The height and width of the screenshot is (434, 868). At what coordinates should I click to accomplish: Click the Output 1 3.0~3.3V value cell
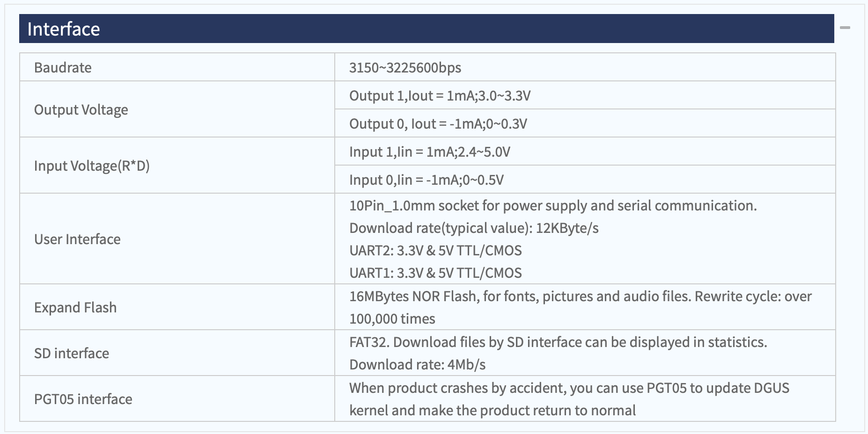click(440, 95)
